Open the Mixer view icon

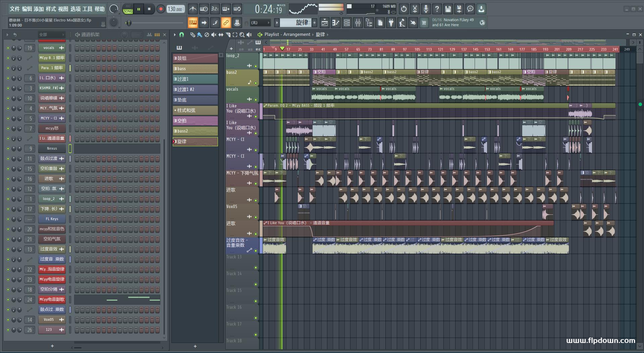pos(358,23)
